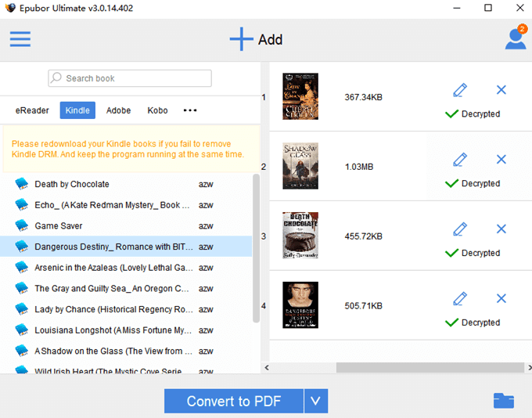Maximize the Epubor Ultimate window
This screenshot has height=418, width=532.
tap(488, 8)
